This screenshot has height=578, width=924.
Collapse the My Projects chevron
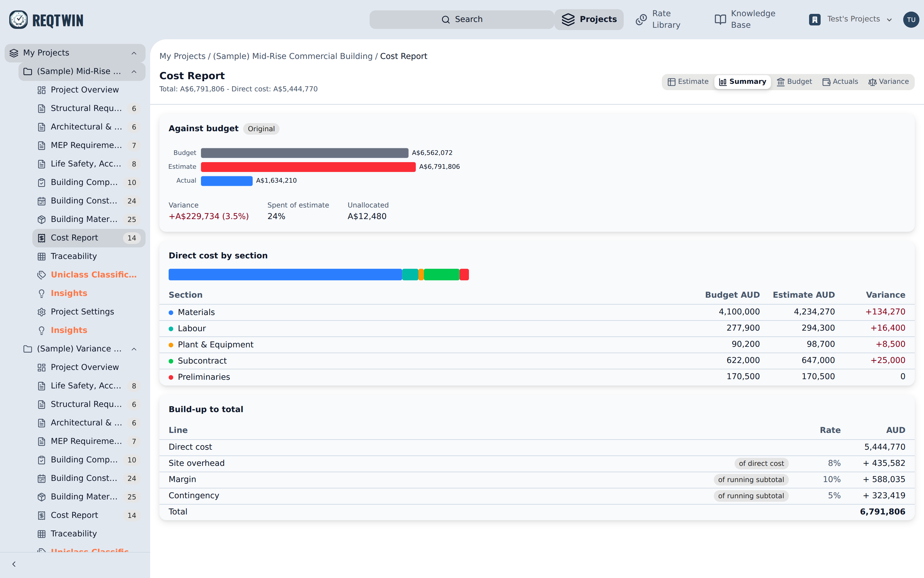click(134, 53)
